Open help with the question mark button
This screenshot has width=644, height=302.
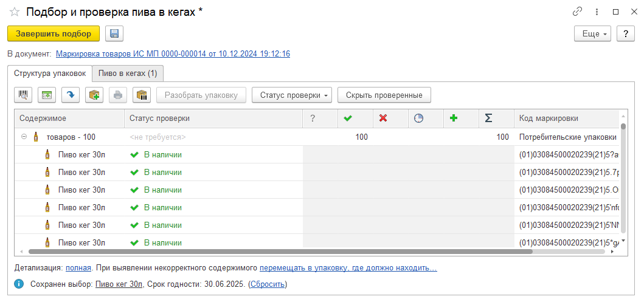tap(626, 33)
